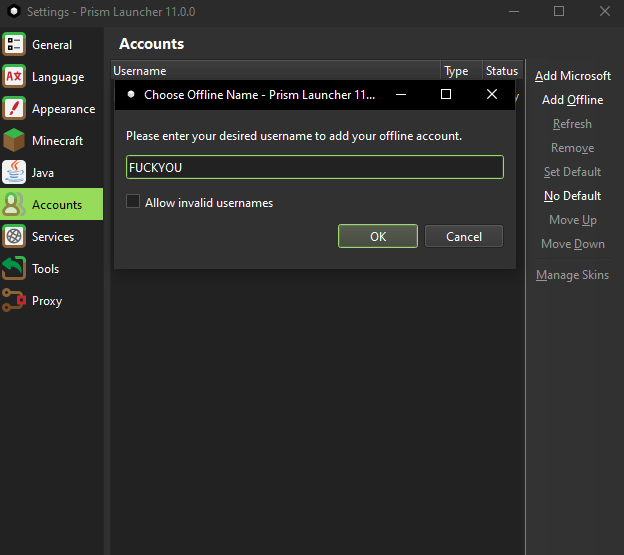Open Appearance settings pencil icon
The height and width of the screenshot is (555, 624).
point(14,108)
